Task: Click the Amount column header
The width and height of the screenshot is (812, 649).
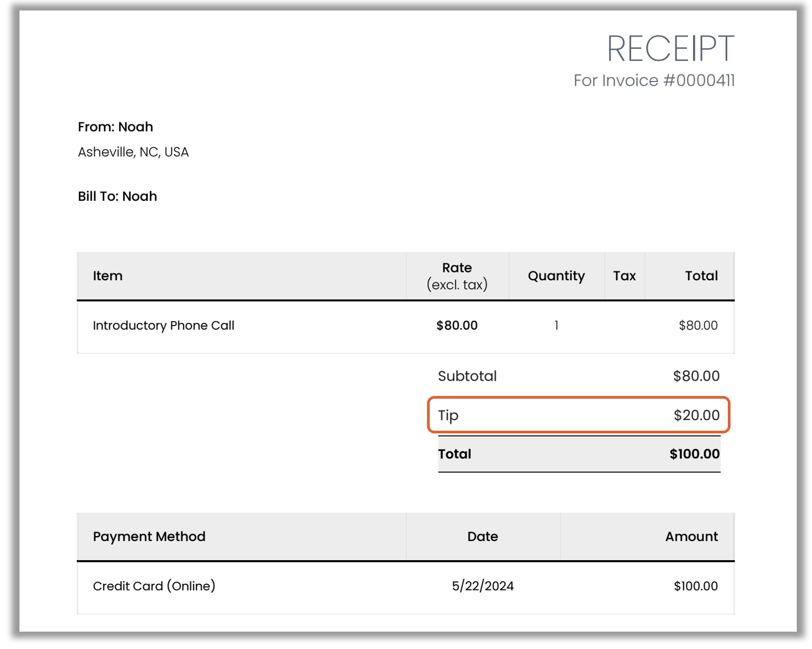Action: click(x=691, y=536)
